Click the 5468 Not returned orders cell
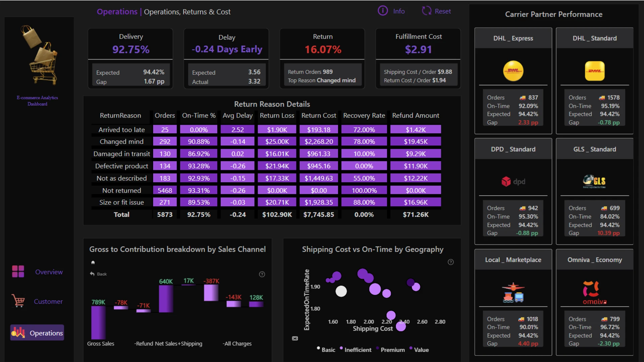The image size is (644, 362). [165, 190]
